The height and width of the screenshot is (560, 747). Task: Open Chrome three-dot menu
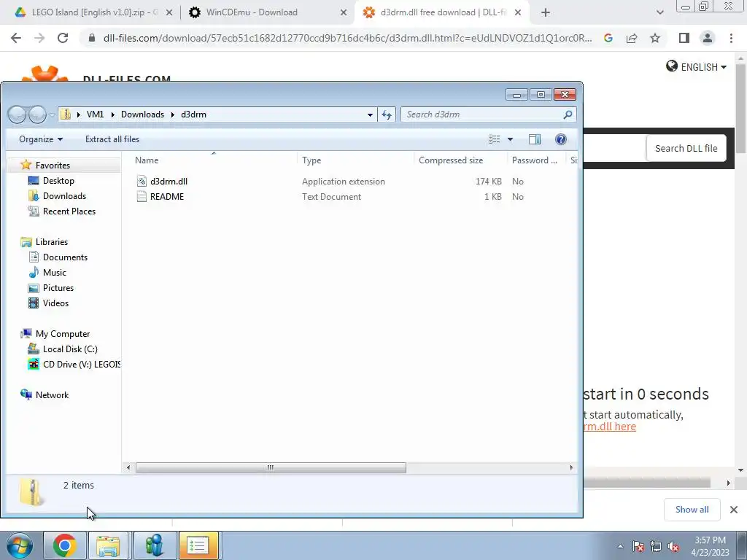pyautogui.click(x=731, y=38)
